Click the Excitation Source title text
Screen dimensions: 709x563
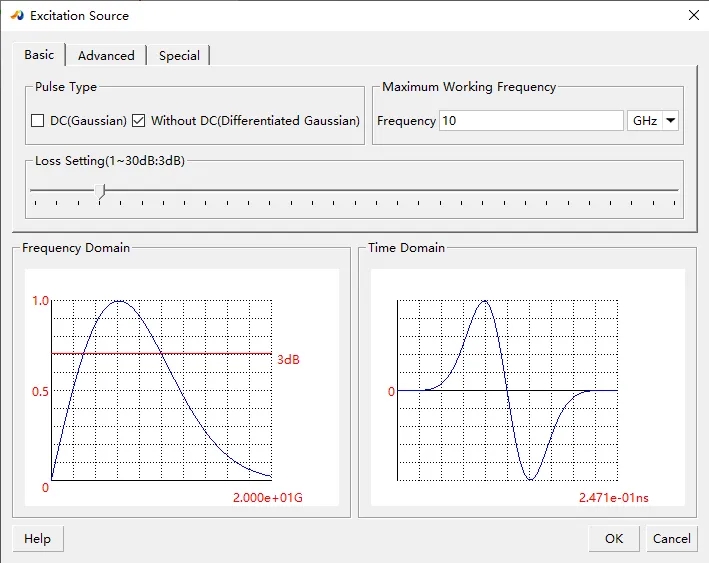(79, 15)
